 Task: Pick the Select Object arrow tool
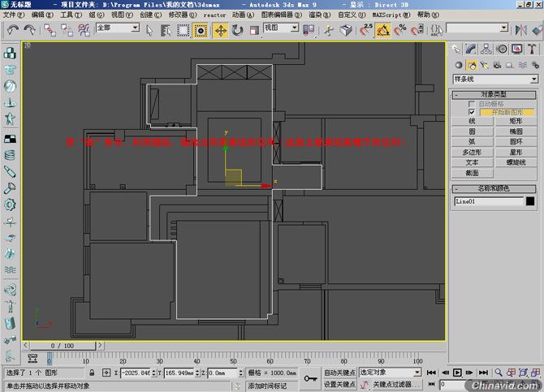149,31
